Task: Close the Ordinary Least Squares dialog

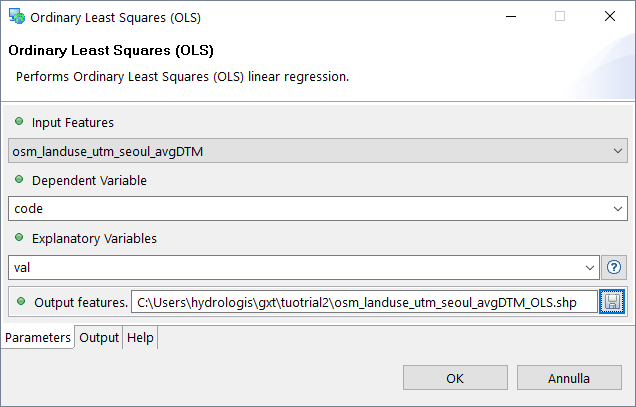Action: pyautogui.click(x=609, y=16)
